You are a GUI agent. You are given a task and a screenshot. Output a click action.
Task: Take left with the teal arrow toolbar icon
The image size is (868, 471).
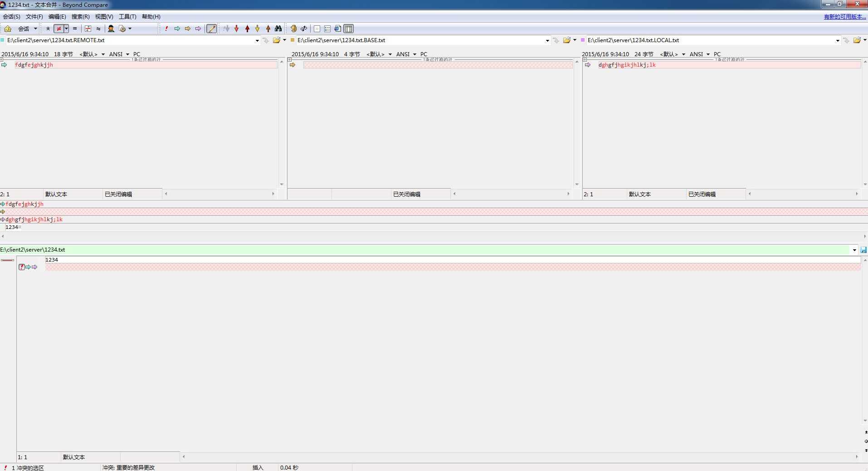tap(177, 29)
